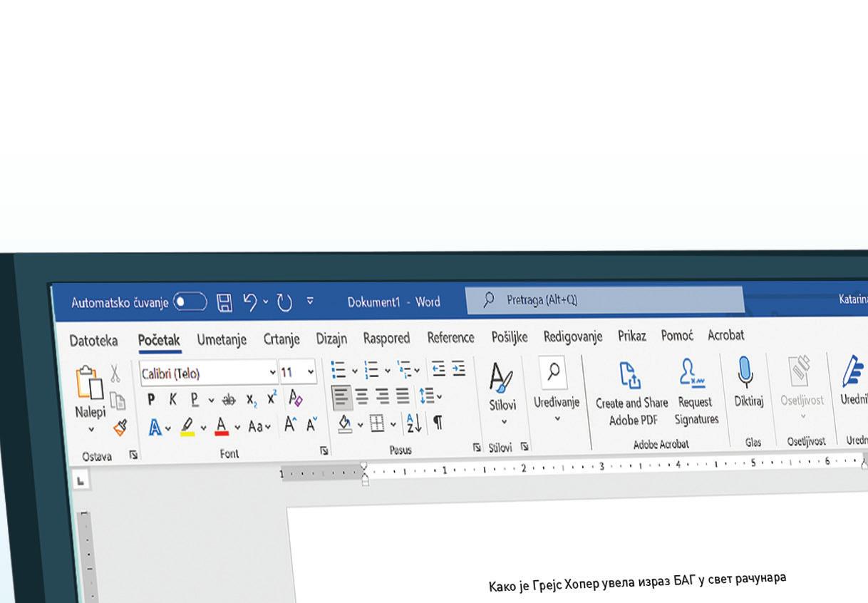The height and width of the screenshot is (603, 868).
Task: Toggle bold with the P button
Action: tap(151, 400)
